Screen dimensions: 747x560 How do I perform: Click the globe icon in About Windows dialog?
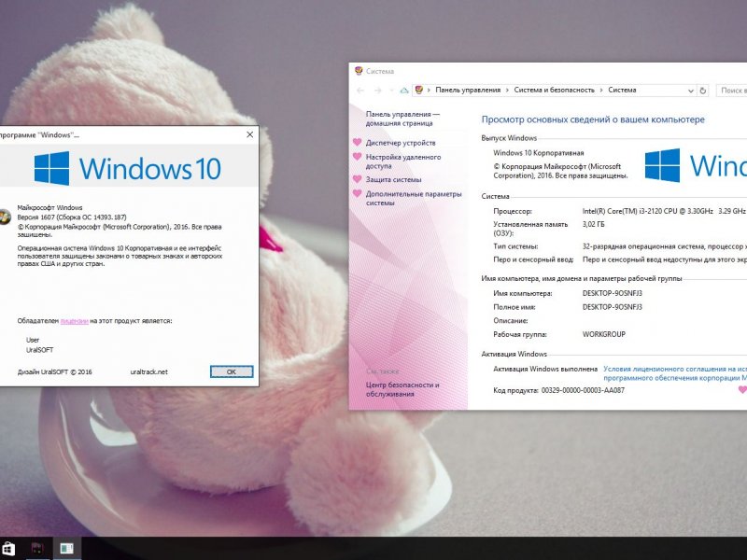pyautogui.click(x=5, y=217)
